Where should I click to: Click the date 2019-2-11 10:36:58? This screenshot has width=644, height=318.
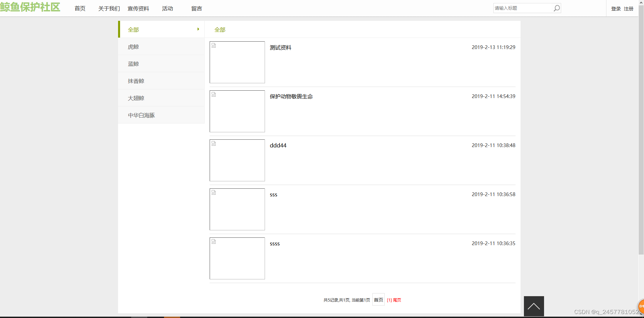tap(493, 194)
